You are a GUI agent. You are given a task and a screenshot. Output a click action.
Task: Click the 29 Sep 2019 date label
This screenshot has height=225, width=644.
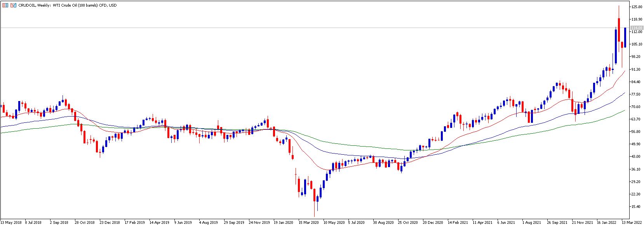[234, 223]
